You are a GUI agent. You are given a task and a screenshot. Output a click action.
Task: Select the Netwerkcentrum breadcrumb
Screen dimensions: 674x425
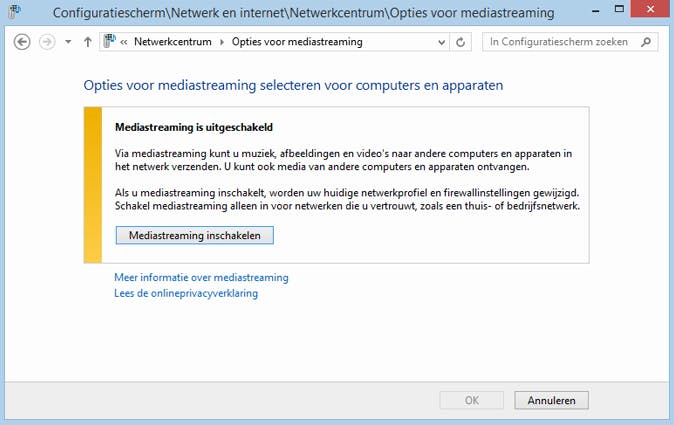coord(170,43)
